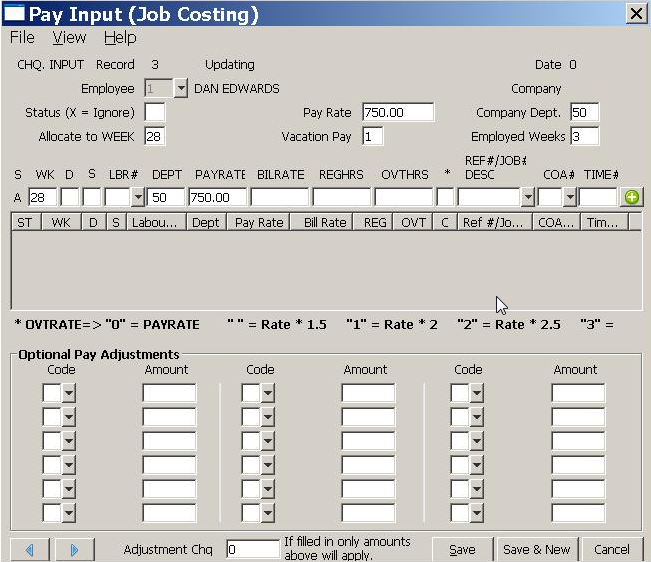Click the Dept column header

tap(207, 222)
